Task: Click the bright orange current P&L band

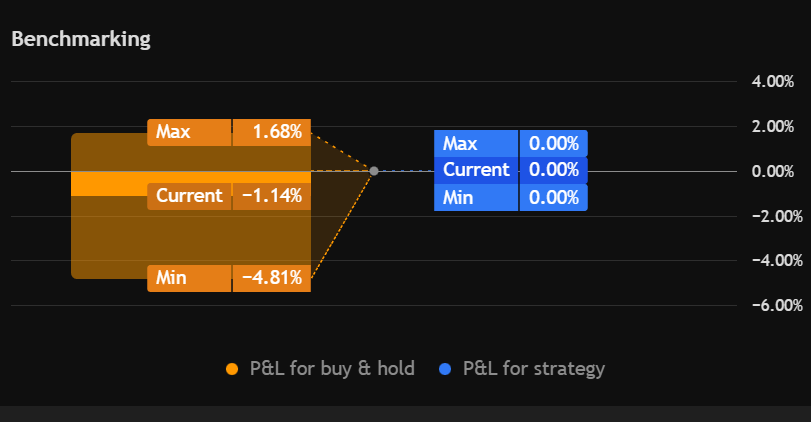Action: pyautogui.click(x=110, y=183)
